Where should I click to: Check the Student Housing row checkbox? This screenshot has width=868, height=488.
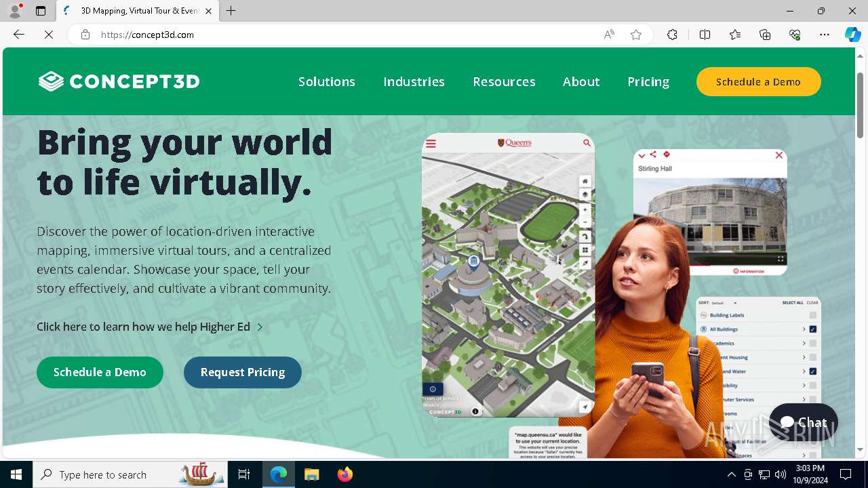(812, 357)
